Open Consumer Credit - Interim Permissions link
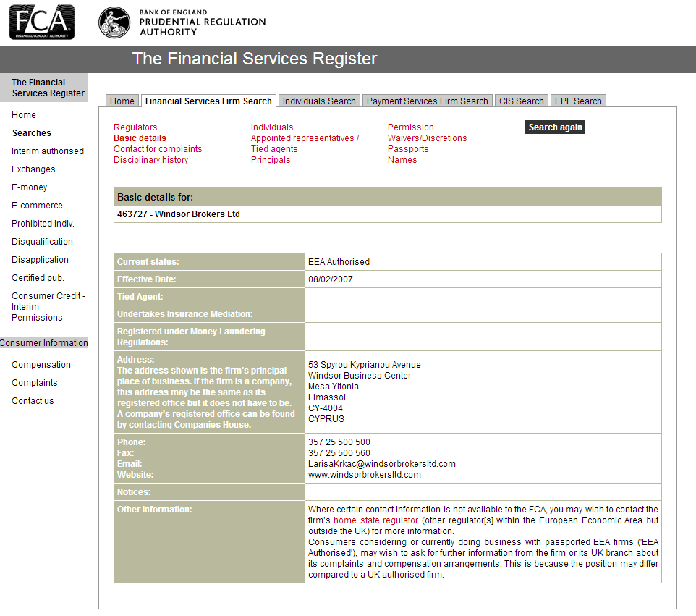The image size is (696, 616). pos(48,306)
